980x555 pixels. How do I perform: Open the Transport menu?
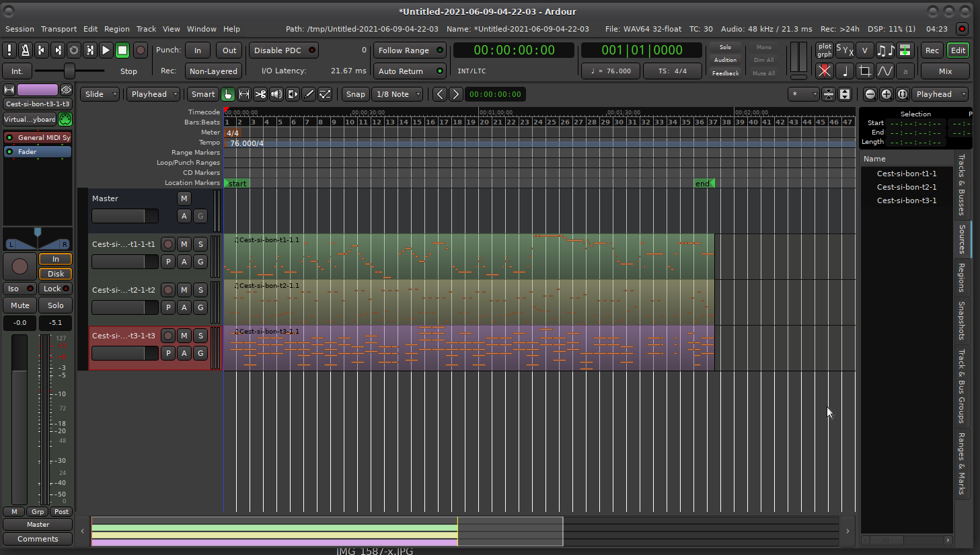(x=59, y=29)
